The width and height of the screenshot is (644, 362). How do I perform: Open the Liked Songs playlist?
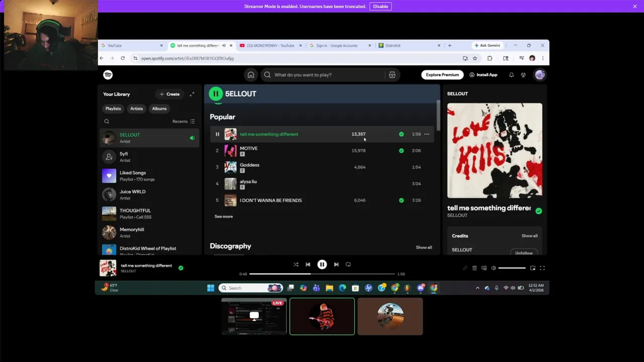(x=149, y=176)
